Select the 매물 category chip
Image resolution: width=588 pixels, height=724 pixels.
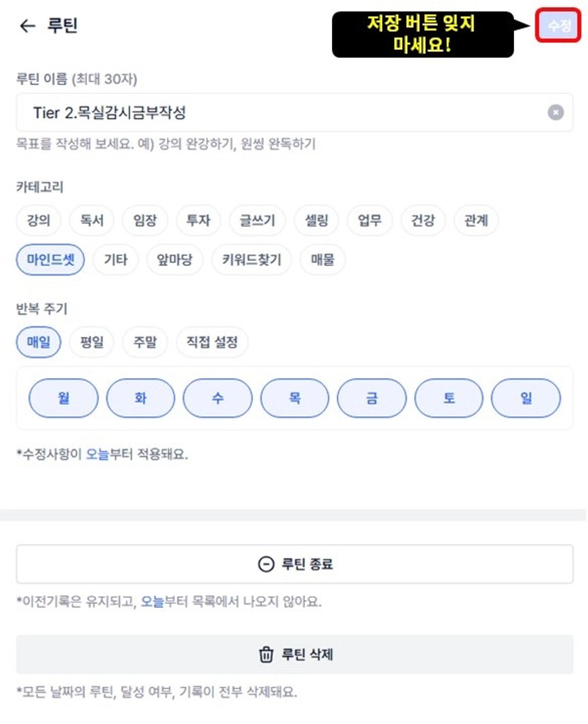pos(322,260)
